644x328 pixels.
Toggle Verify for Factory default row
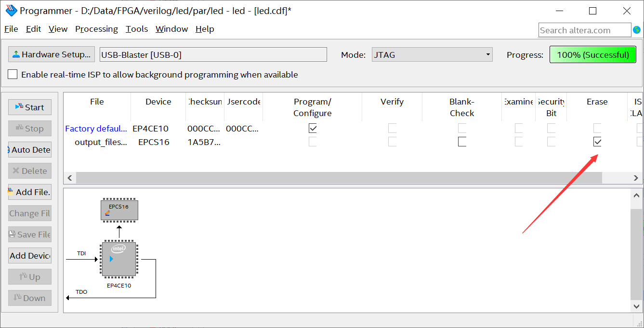(392, 128)
